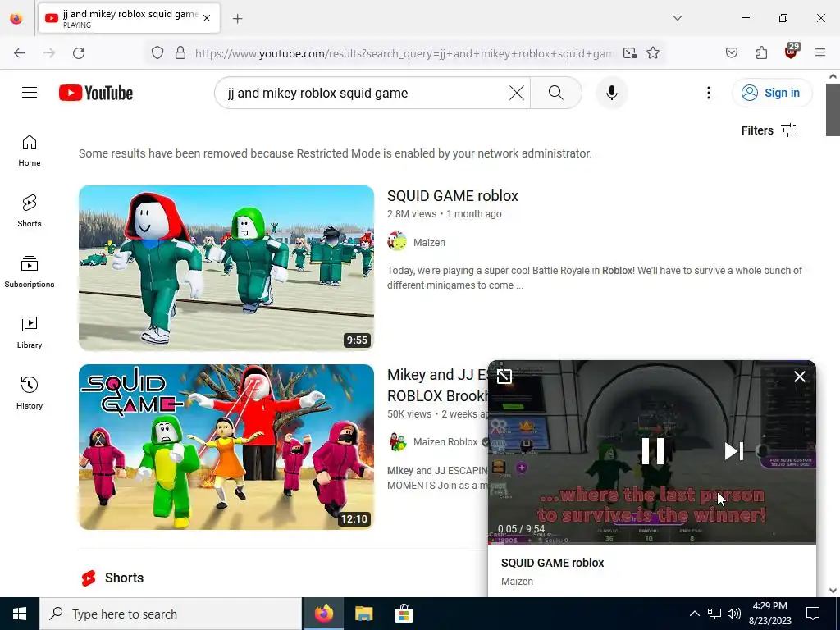Open File Explorer from taskbar
This screenshot has width=840, height=630.
point(363,614)
